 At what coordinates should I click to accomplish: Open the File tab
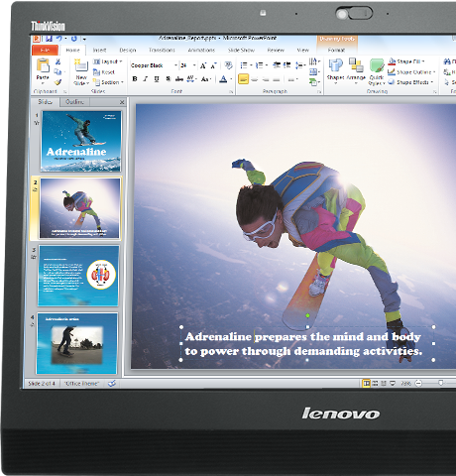point(45,50)
